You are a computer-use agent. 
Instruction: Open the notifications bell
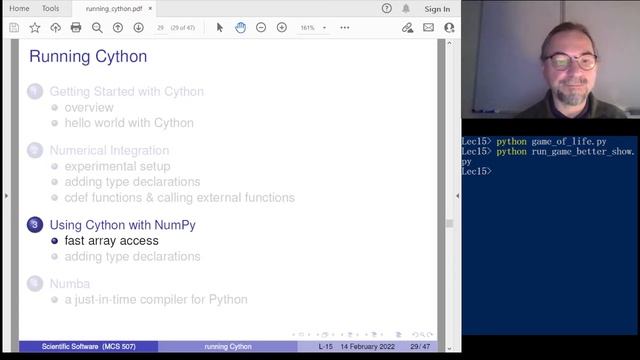[x=406, y=9]
